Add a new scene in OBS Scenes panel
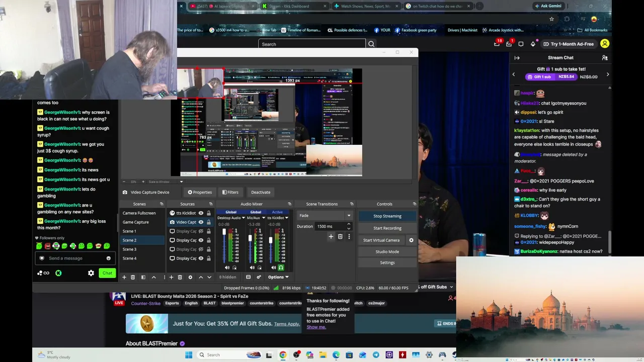This screenshot has width=644, height=362. point(124,277)
